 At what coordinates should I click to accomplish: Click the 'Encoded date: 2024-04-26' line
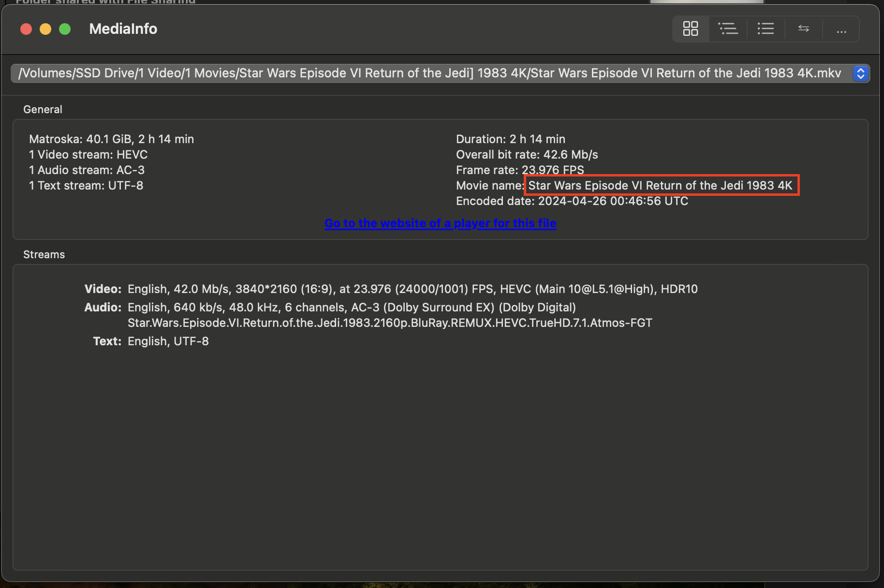click(572, 201)
